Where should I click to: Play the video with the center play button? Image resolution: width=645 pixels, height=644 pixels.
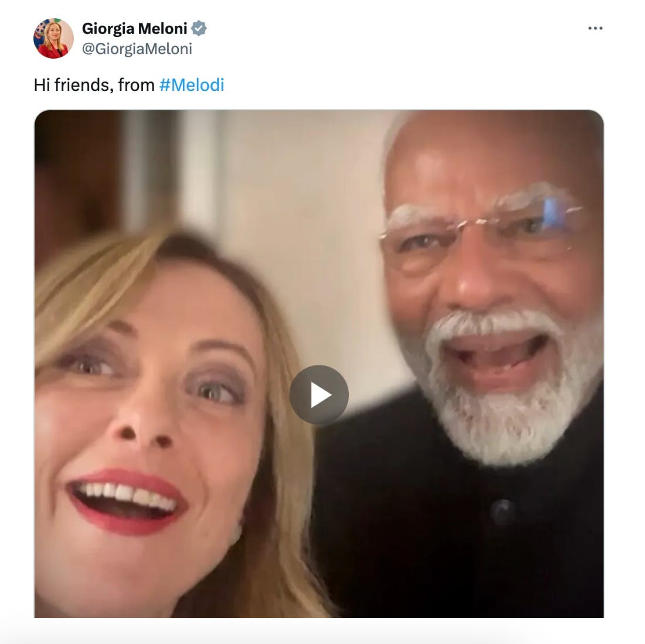click(x=319, y=395)
